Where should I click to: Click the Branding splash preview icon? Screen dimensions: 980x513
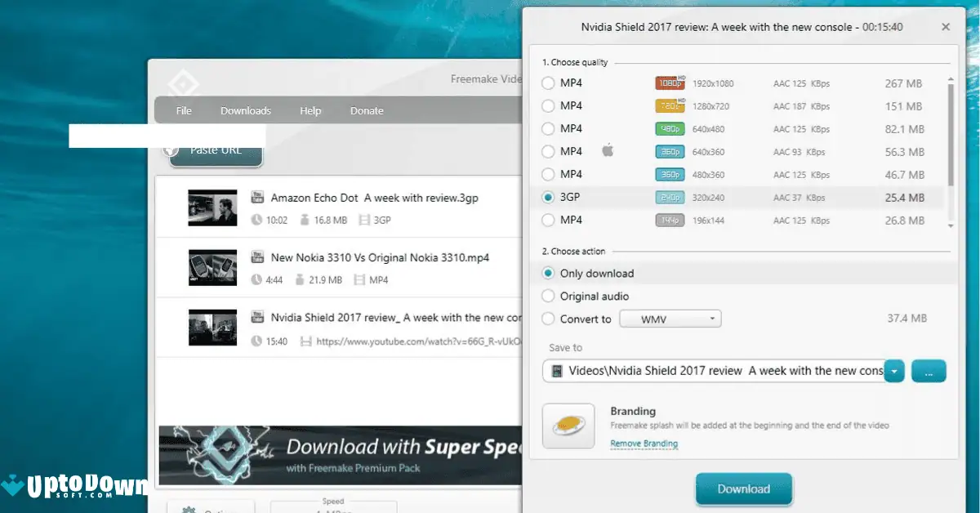(568, 426)
